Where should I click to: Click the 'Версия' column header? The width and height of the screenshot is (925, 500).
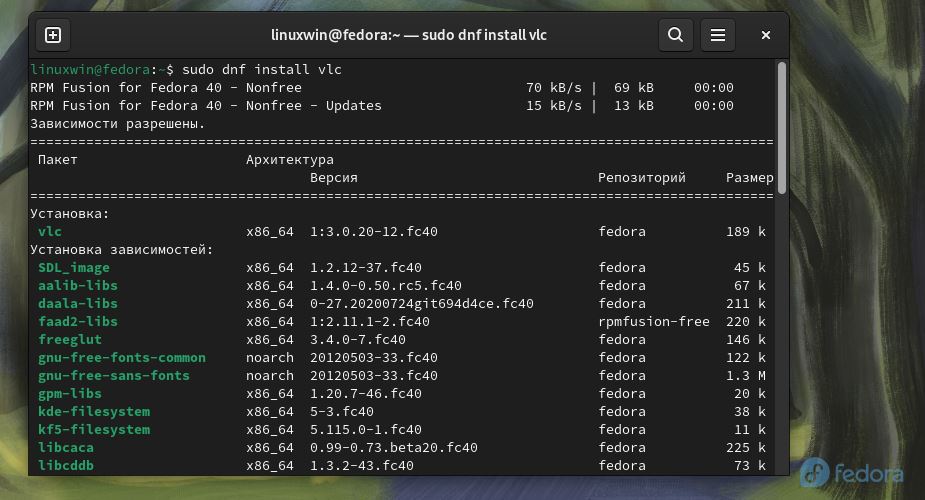pyautogui.click(x=334, y=177)
